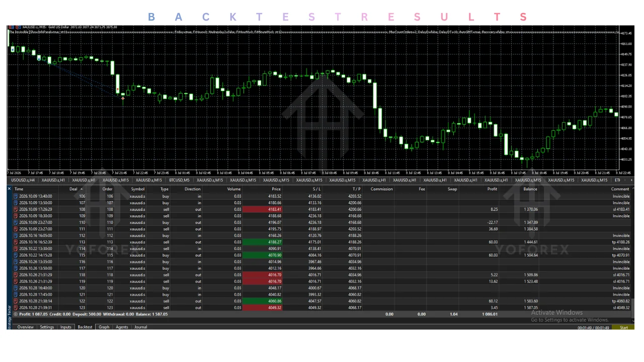Click the deal icon for deal 122

[x=16, y=301]
